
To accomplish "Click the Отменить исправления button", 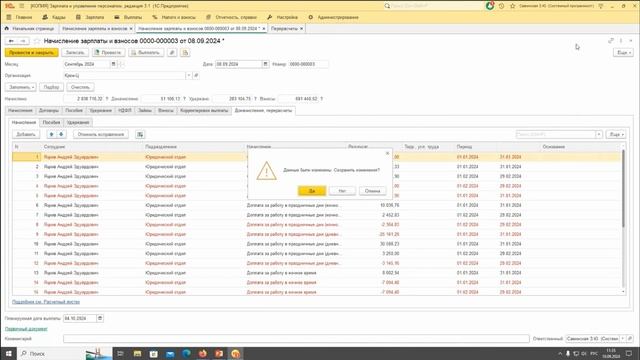I will (x=101, y=134).
